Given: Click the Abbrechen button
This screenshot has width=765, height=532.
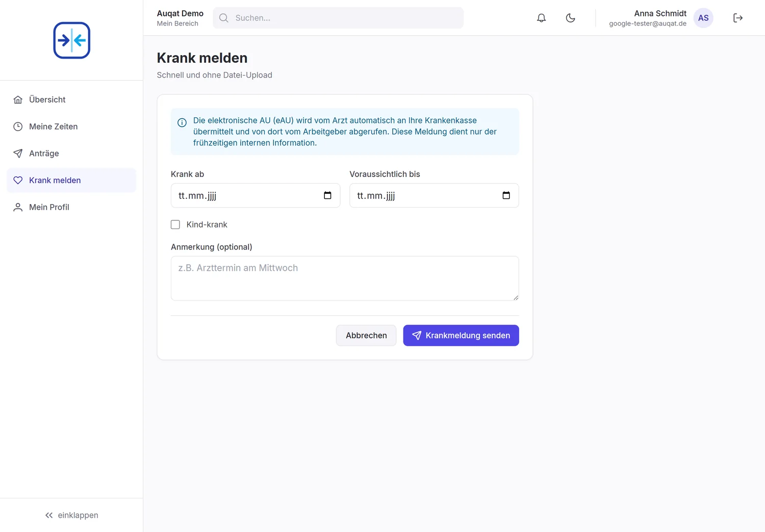Looking at the screenshot, I should click(x=366, y=336).
